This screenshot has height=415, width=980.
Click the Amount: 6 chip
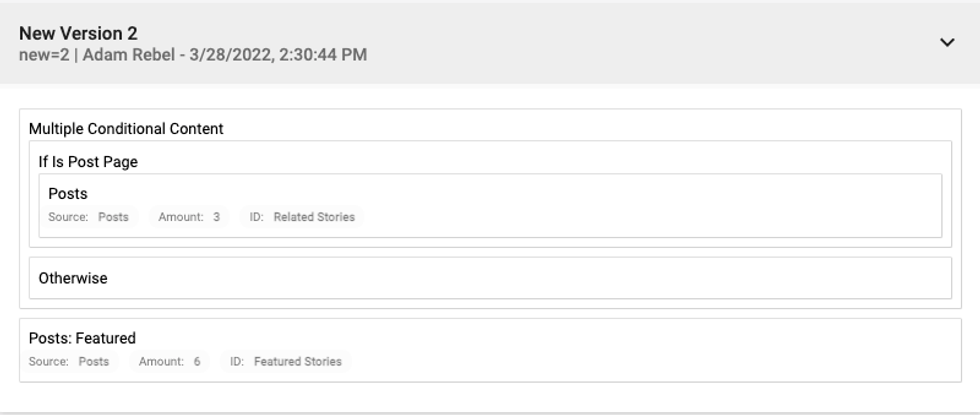point(169,362)
